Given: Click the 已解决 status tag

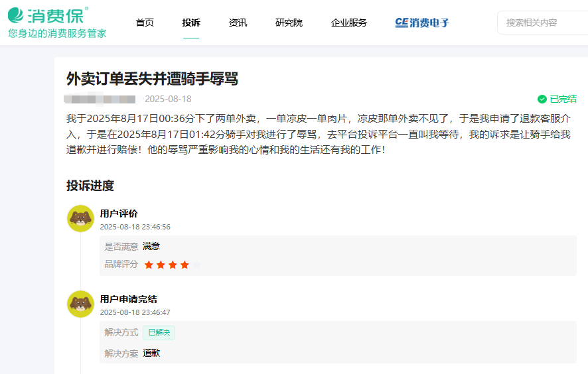Looking at the screenshot, I should click(159, 332).
